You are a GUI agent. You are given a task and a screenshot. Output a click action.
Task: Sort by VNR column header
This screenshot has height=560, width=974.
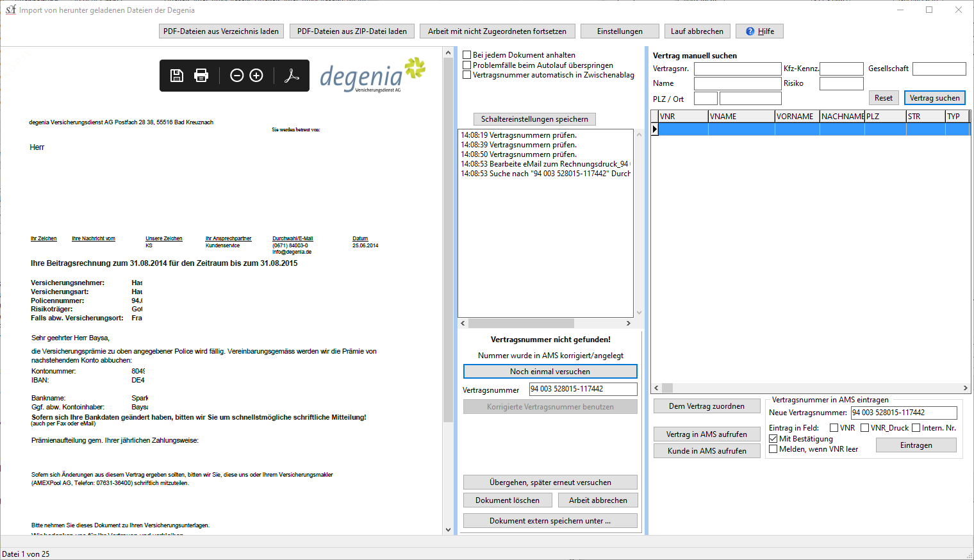(683, 117)
